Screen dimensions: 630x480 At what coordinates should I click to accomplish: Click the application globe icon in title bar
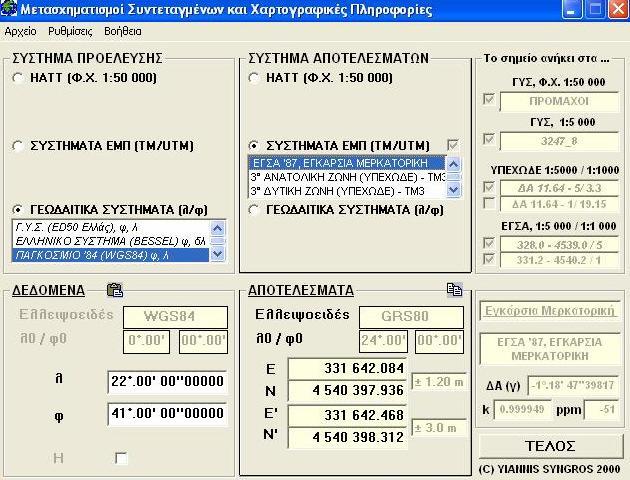pyautogui.click(x=8, y=8)
